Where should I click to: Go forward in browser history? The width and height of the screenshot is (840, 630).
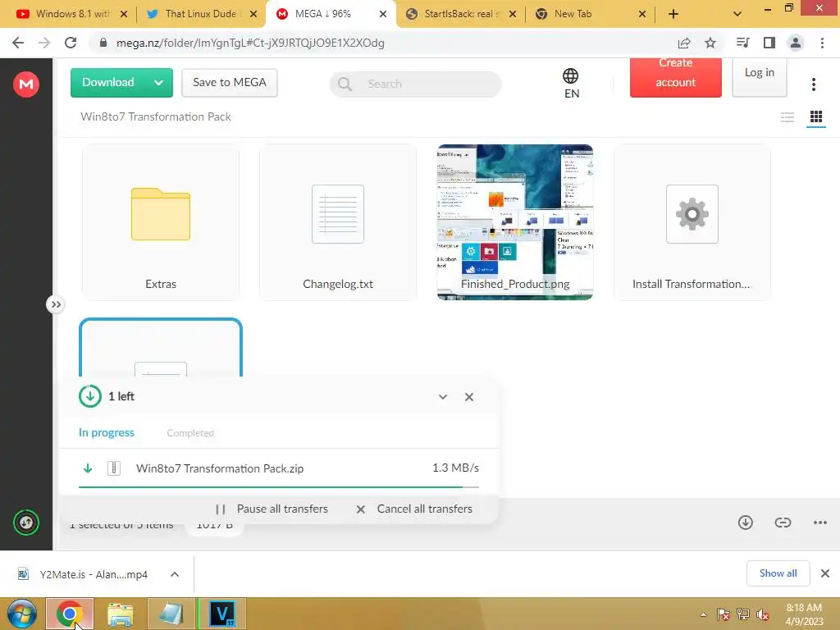pyautogui.click(x=44, y=43)
